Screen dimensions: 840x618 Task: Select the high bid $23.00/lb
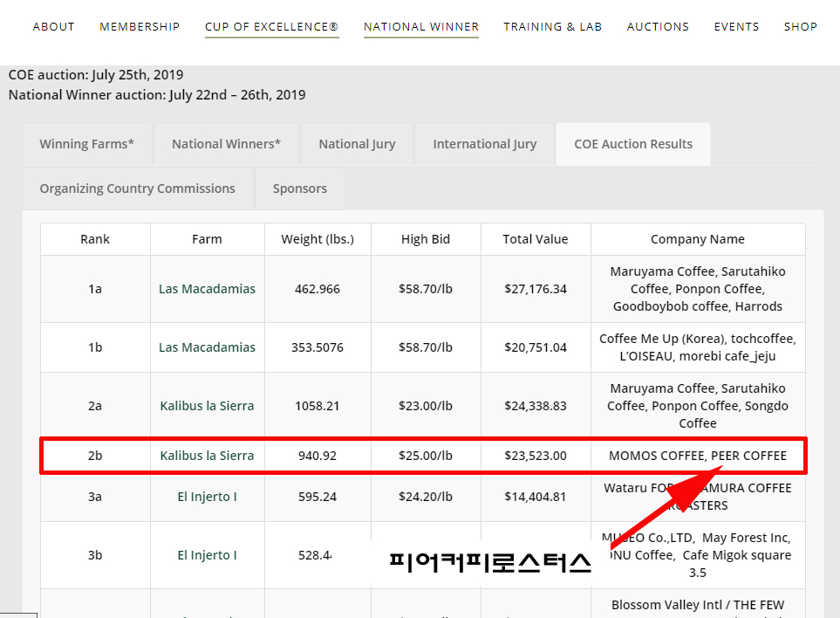(x=426, y=406)
